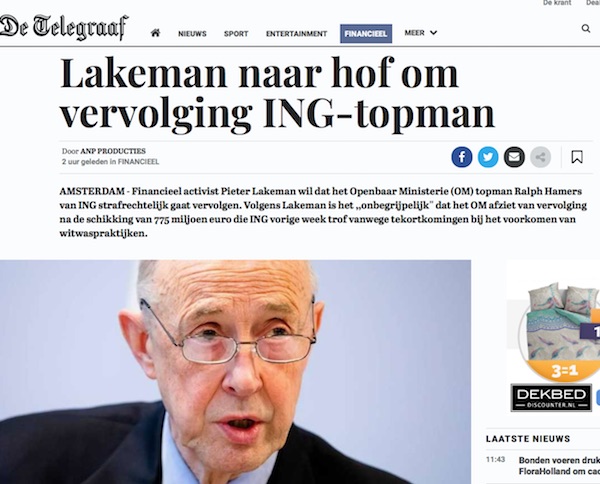
Task: Click the De Telegraaf logo
Action: 64,28
